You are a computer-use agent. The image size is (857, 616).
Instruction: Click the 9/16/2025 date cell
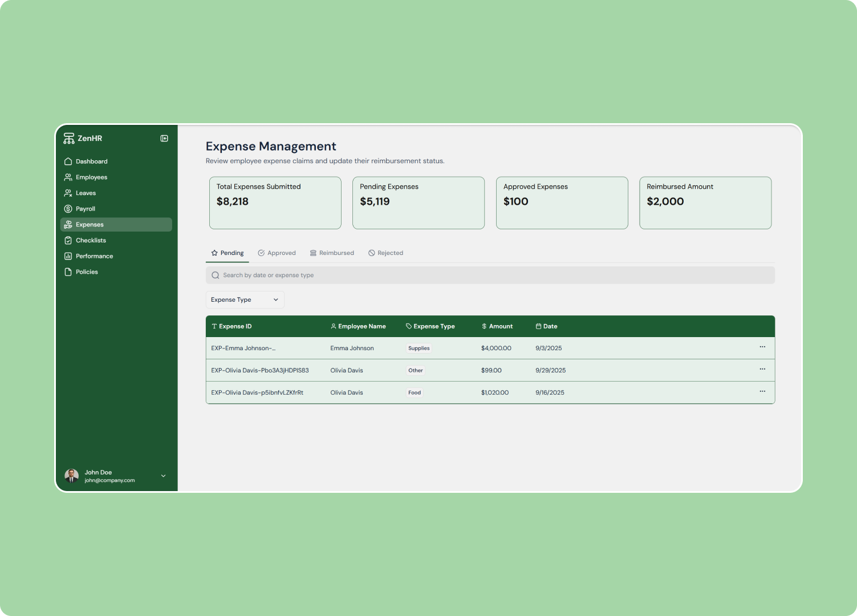coord(550,393)
